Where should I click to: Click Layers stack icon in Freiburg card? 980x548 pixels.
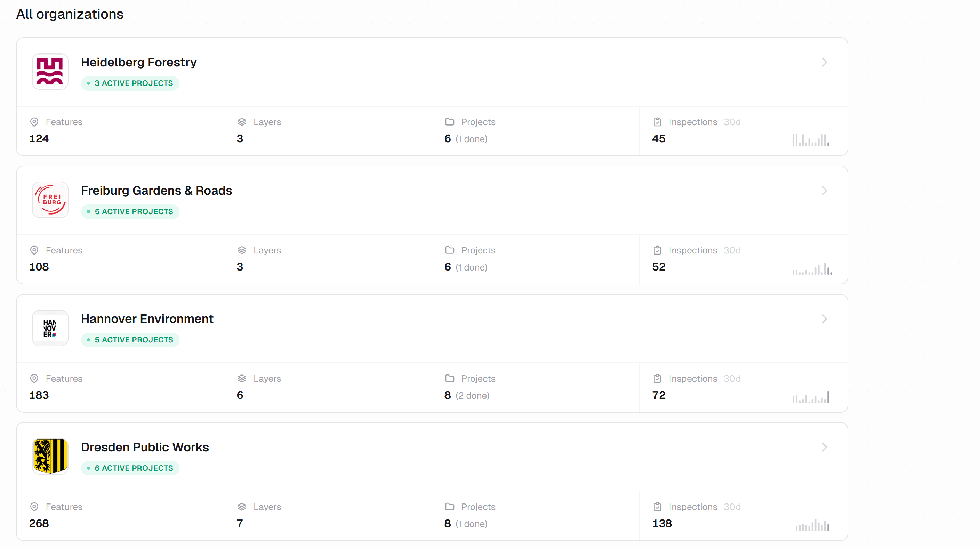pos(242,250)
